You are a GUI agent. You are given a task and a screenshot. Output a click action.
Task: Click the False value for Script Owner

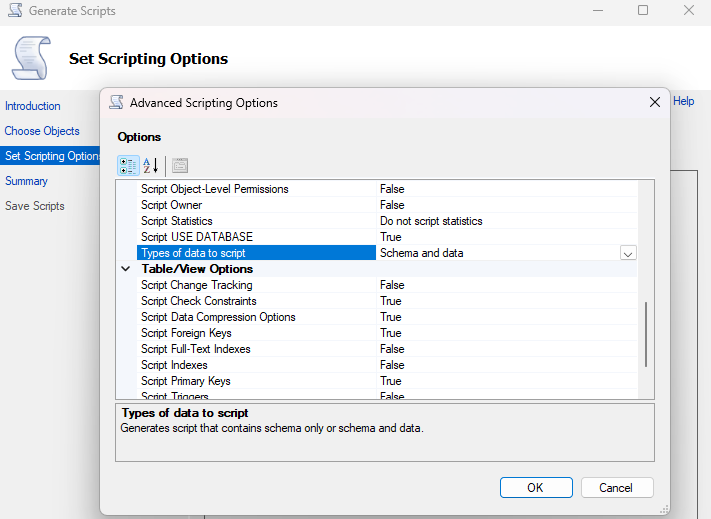pyautogui.click(x=392, y=205)
